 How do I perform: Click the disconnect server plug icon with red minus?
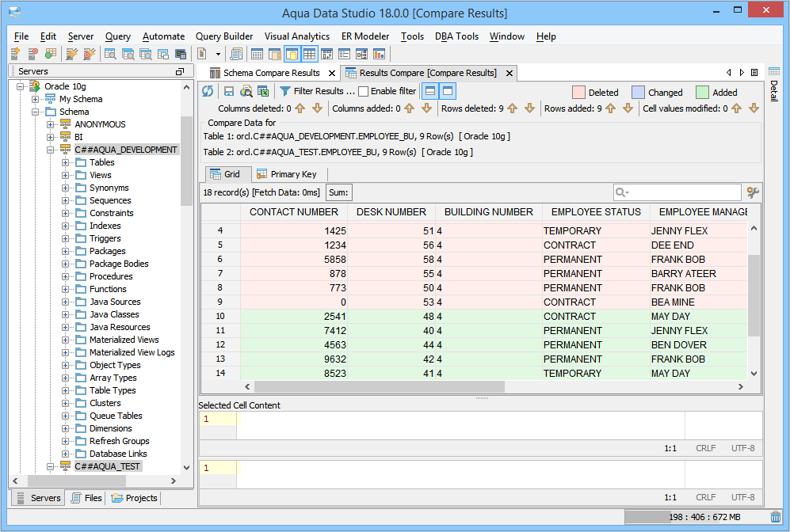90,54
